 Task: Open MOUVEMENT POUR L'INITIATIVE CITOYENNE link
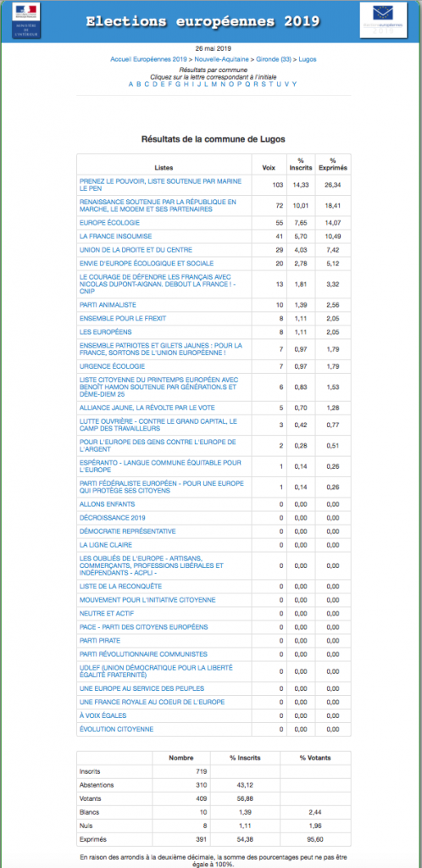point(147,600)
